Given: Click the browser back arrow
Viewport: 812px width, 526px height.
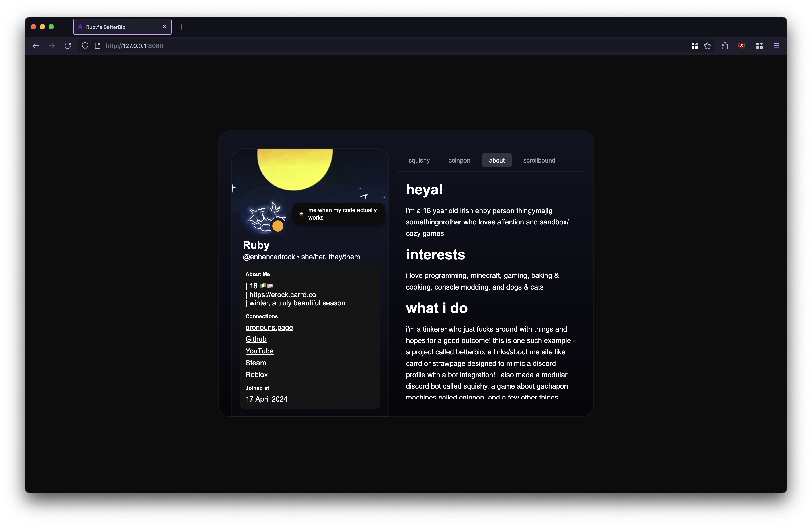Looking at the screenshot, I should 35,46.
